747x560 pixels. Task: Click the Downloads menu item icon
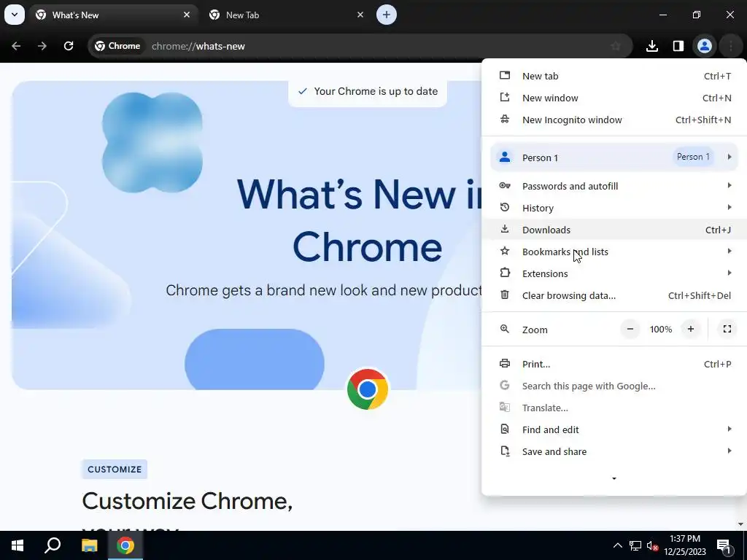pos(505,229)
